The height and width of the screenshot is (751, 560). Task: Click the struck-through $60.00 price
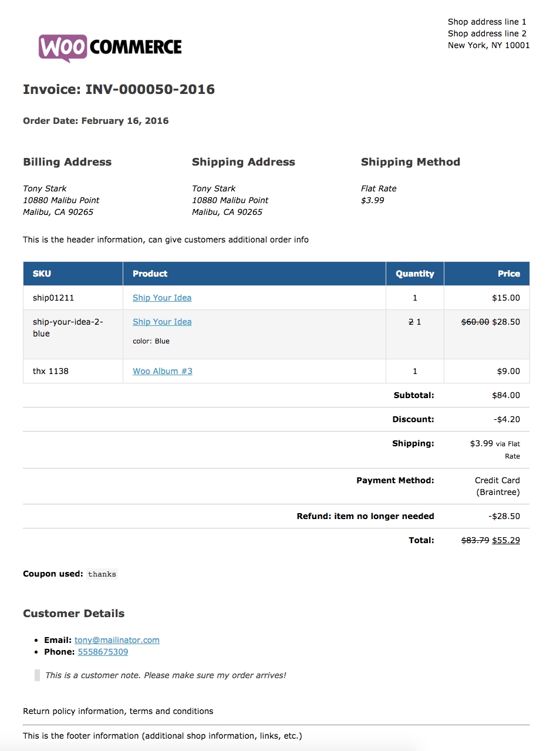click(x=475, y=322)
